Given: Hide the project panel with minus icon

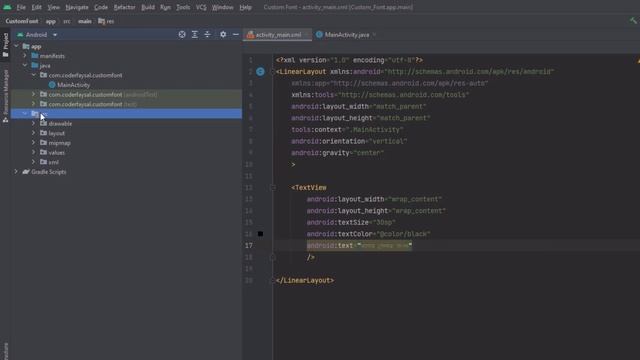Looking at the screenshot, I should (236, 35).
